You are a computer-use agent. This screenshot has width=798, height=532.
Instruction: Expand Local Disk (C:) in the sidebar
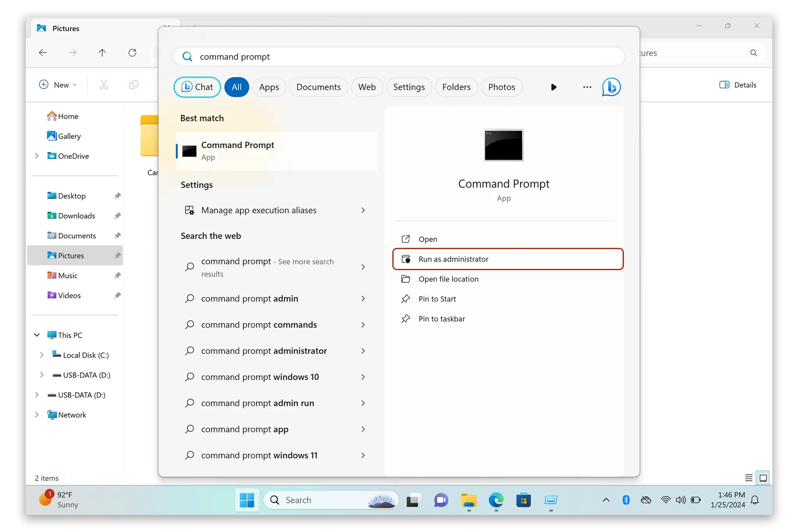coord(43,355)
